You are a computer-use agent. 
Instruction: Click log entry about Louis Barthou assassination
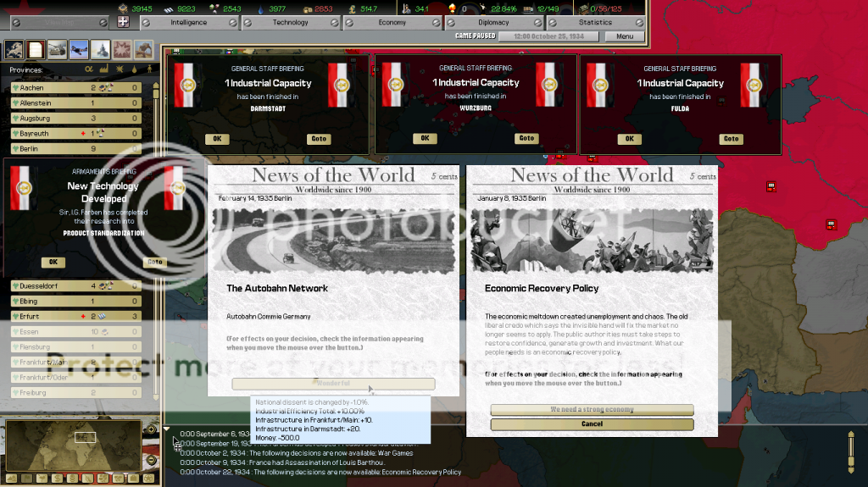pos(281,462)
